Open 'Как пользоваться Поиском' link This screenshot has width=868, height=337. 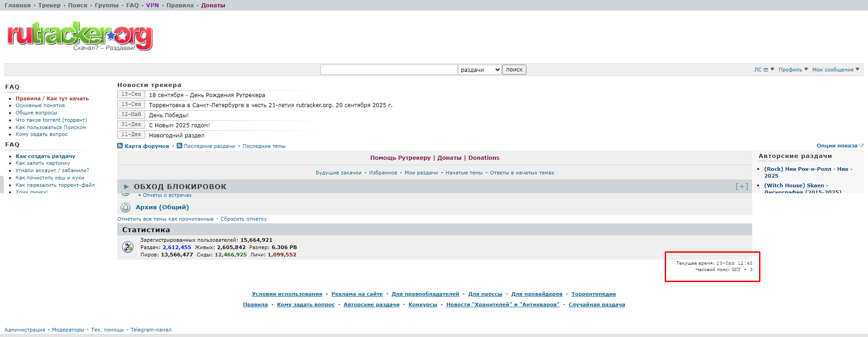click(x=51, y=127)
